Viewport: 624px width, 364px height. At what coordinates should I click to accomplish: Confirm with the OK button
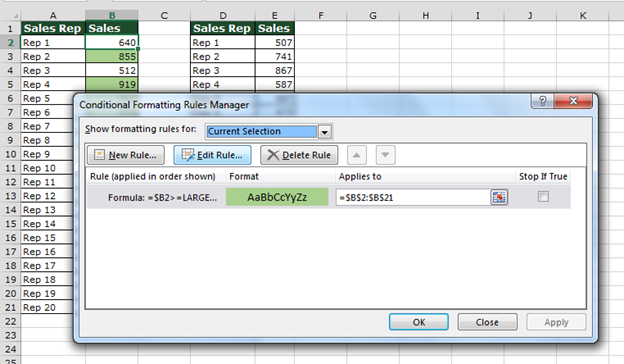click(x=419, y=322)
